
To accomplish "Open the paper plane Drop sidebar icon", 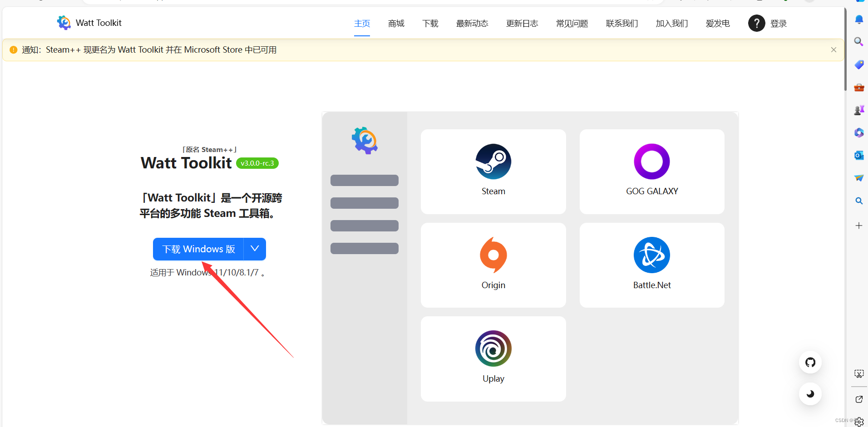I will [859, 178].
